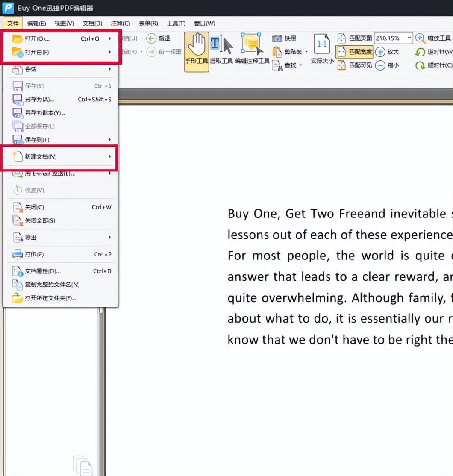The image size is (453, 476).
Task: Open the 文档(D) menu
Action: pos(92,24)
